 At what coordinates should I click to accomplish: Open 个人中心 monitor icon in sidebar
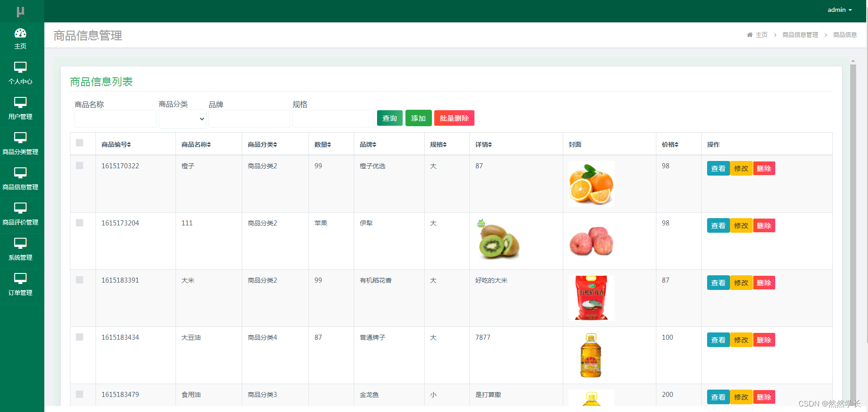click(x=21, y=67)
